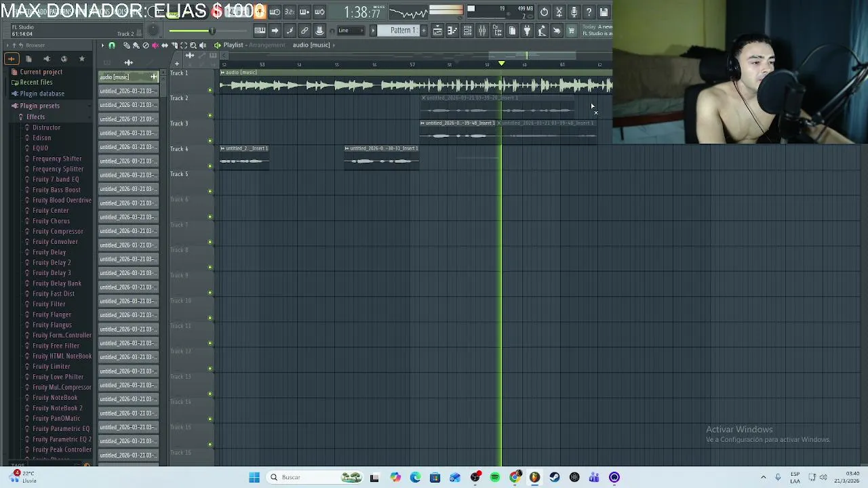Click the microphone recording icon in toolbar
Screen dimensions: 868x488
[x=574, y=12]
